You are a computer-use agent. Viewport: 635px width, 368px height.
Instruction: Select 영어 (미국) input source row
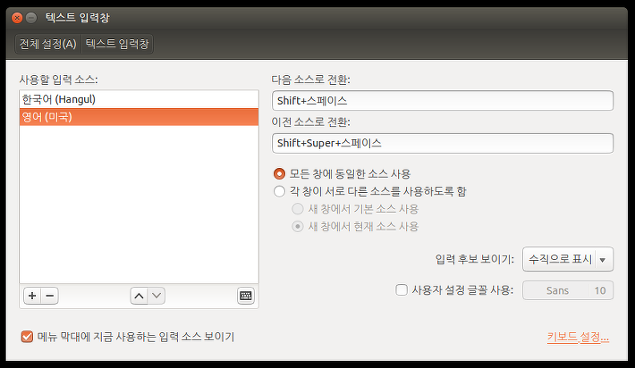point(139,117)
